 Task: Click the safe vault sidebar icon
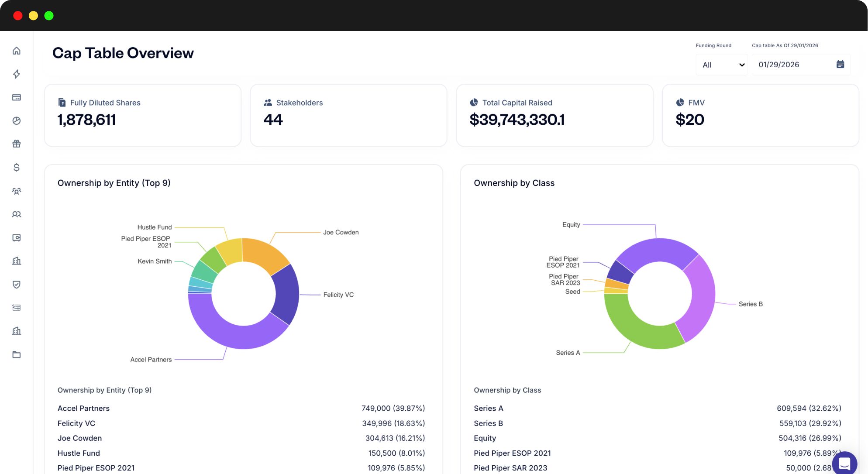click(17, 238)
